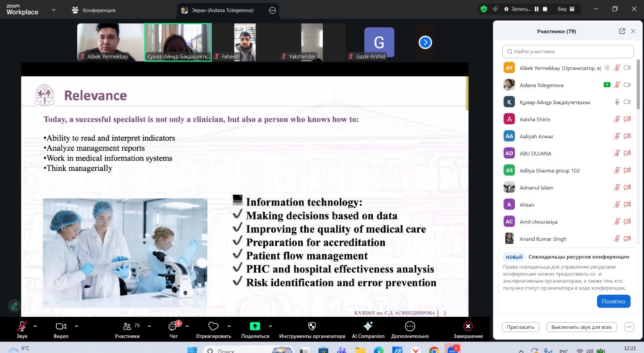Click the green Share screen (Поделиться) icon
Image resolution: width=644 pixels, height=353 pixels.
[x=255, y=326]
